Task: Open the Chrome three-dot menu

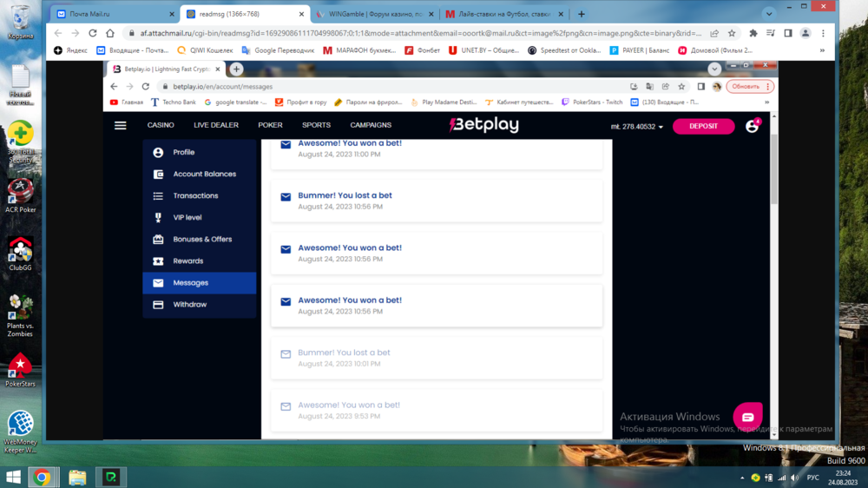Action: click(x=821, y=33)
